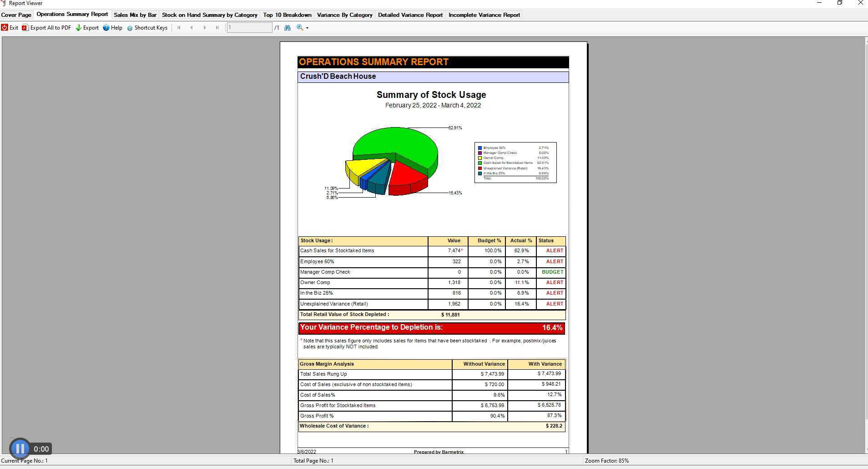This screenshot has height=469, width=868.
Task: Open the Detailed Variance Report tab
Action: pyautogui.click(x=410, y=15)
